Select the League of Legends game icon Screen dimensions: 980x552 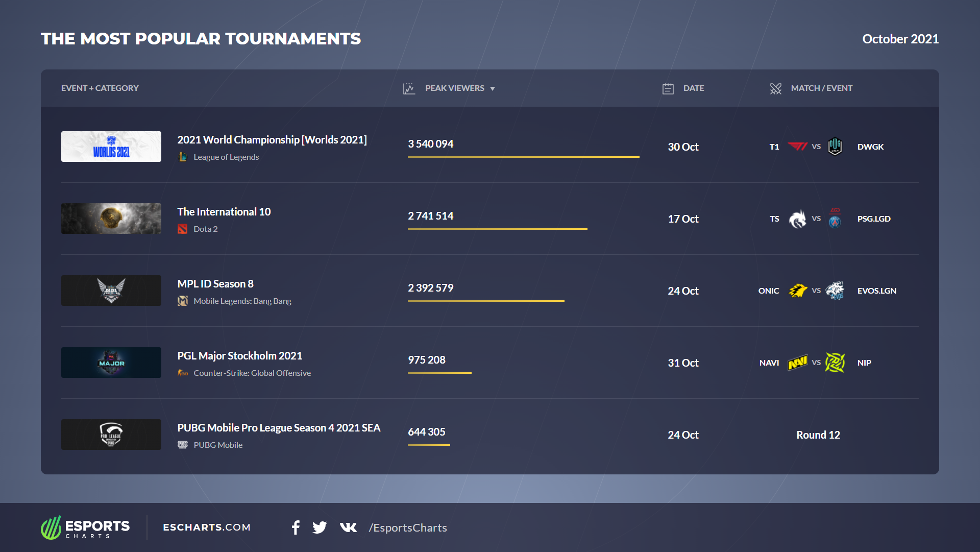point(184,157)
